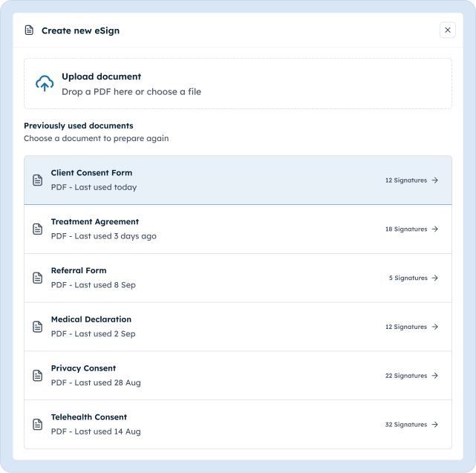Viewport: 476px width, 473px height.
Task: Click the 32 Signatures label
Action: [406, 425]
